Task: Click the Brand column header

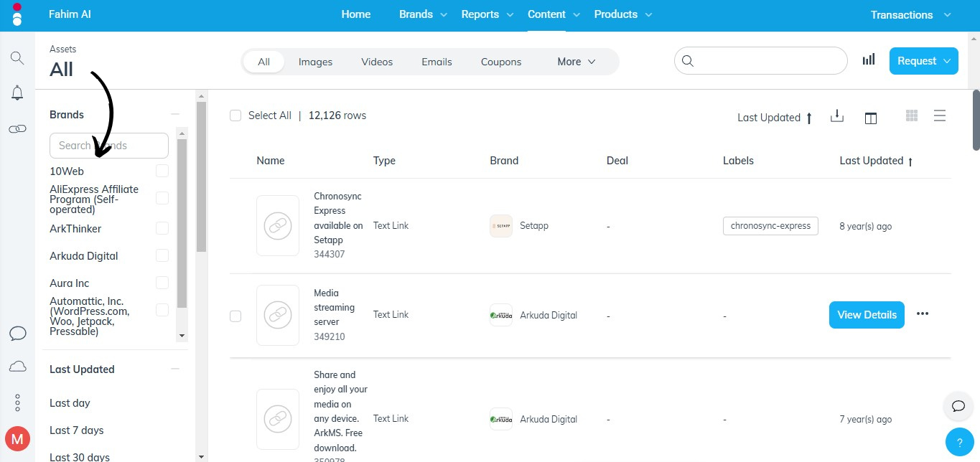Action: [504, 161]
